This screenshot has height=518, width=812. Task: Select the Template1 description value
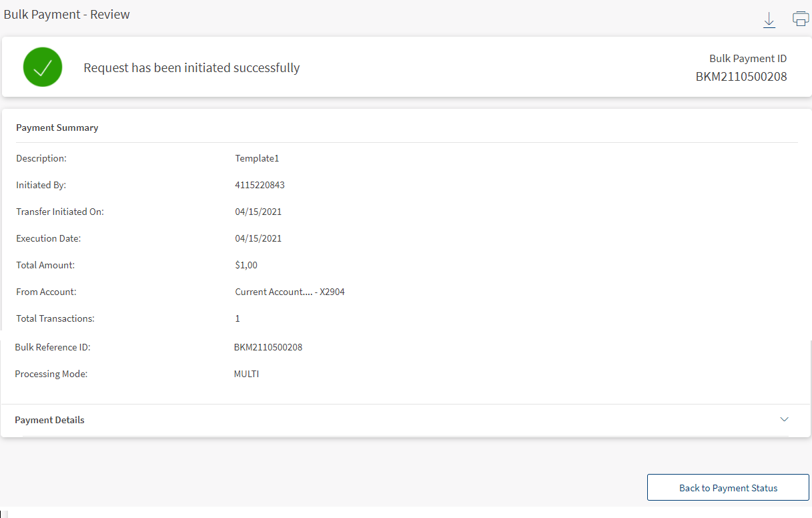257,158
